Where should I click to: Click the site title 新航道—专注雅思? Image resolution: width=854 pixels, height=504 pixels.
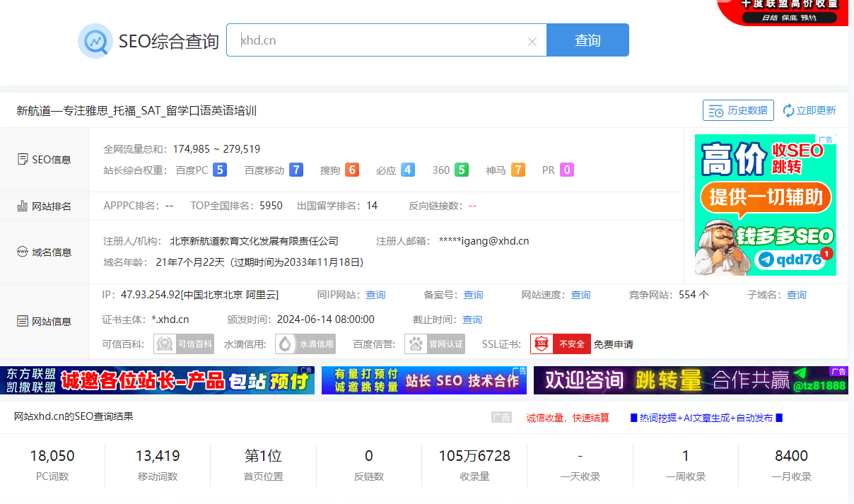pyautogui.click(x=136, y=110)
